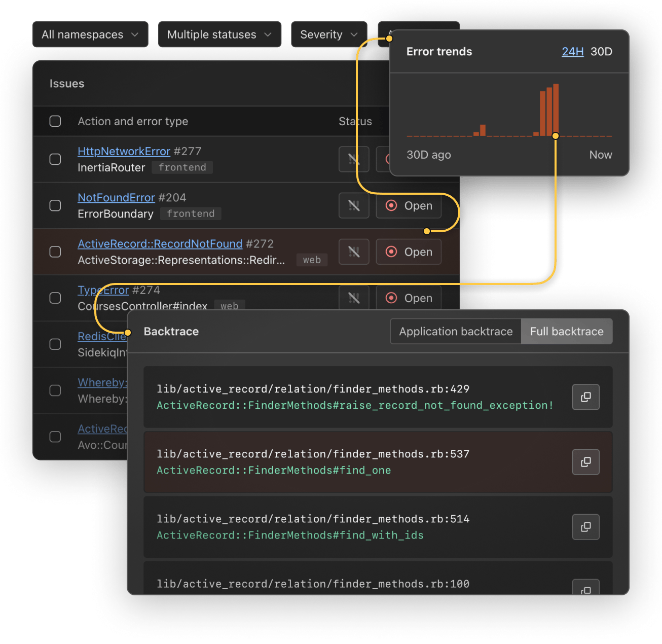Click the mute icon on TypeError row

(354, 298)
